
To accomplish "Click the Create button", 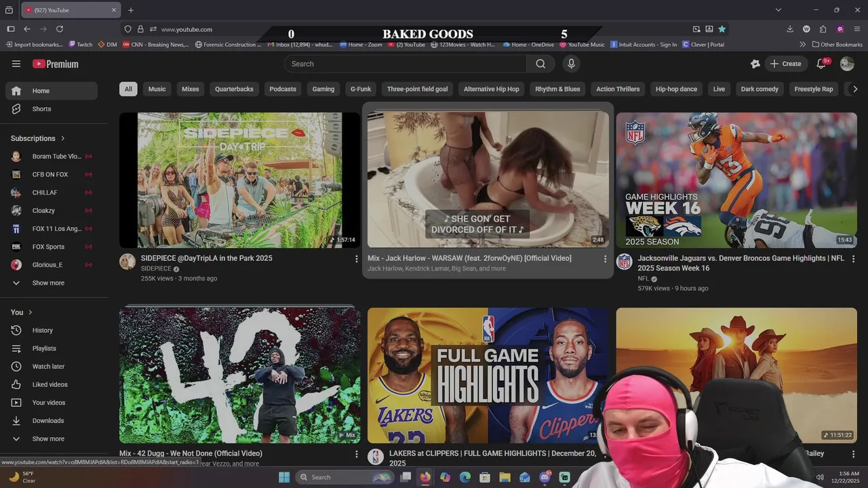I will 785,64.
